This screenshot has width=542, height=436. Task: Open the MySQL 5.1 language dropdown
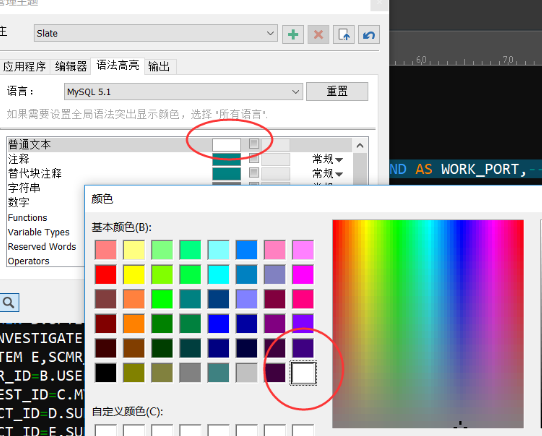[183, 92]
